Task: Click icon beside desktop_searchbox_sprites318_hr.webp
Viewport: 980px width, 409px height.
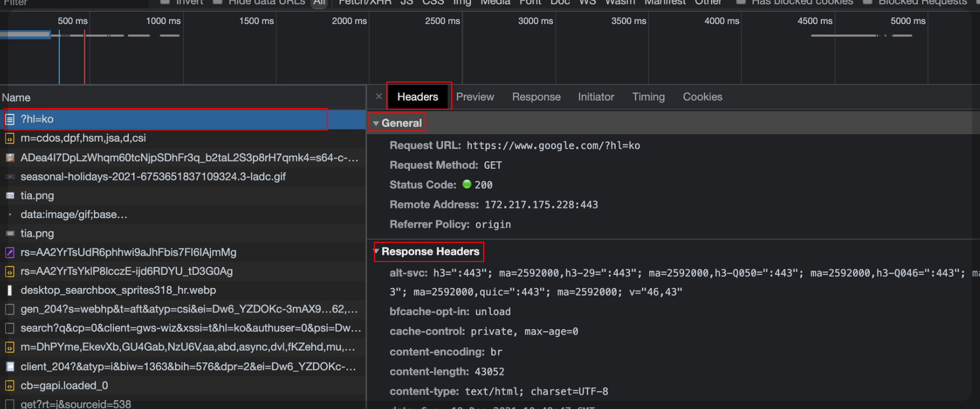Action: coord(10,290)
